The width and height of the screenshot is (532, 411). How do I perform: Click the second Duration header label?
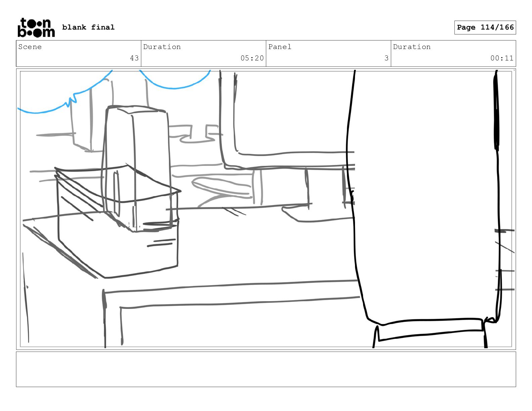(x=412, y=47)
